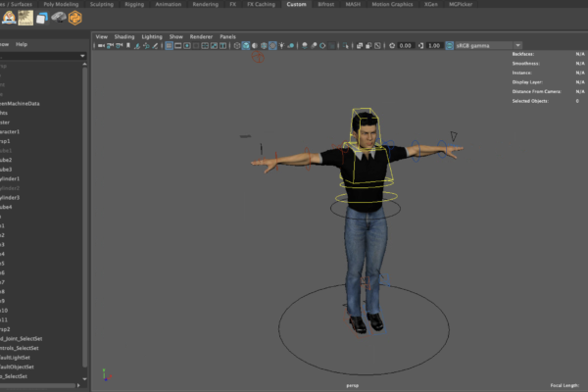
Task: Click the Image Plane icon
Action: click(x=137, y=46)
